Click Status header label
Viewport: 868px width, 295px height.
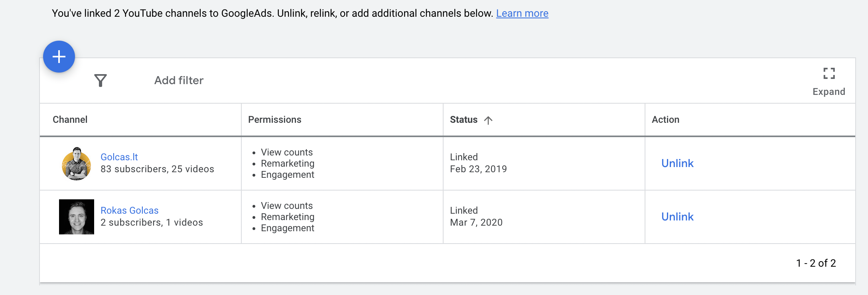464,120
